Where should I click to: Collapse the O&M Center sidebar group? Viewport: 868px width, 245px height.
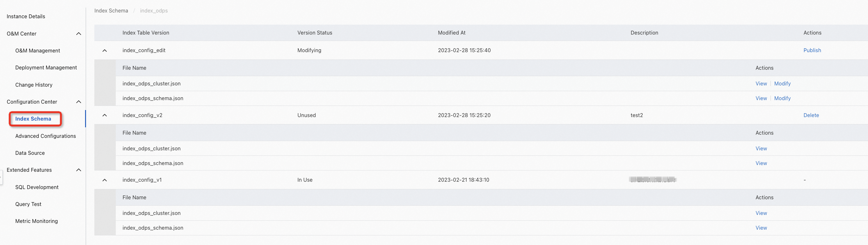pyautogui.click(x=78, y=34)
